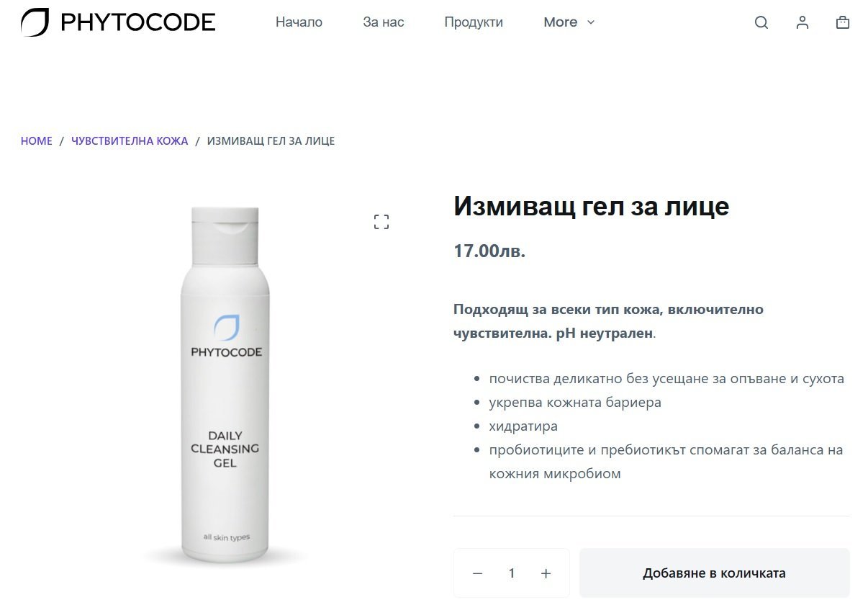Navigate to Продукти menu item
Viewport: 868px width, 605px height.
click(x=474, y=22)
